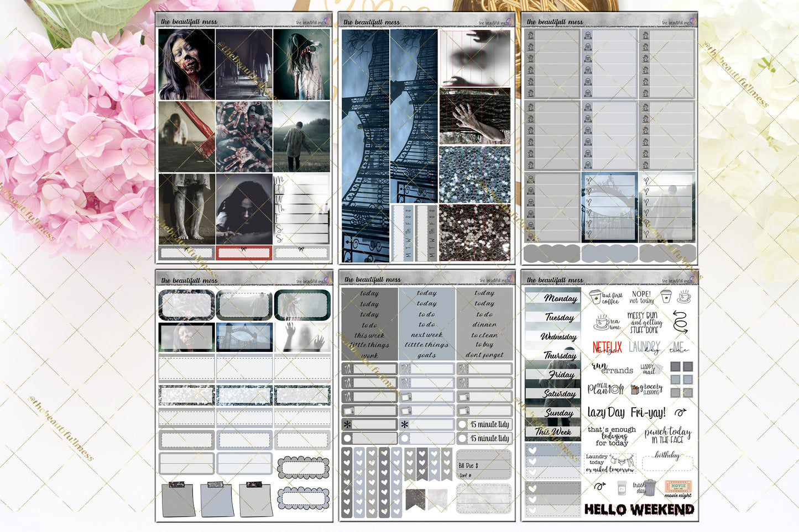Click the 'birthday' dashed label sticker
This screenshot has height=532, width=799.
[x=667, y=461]
